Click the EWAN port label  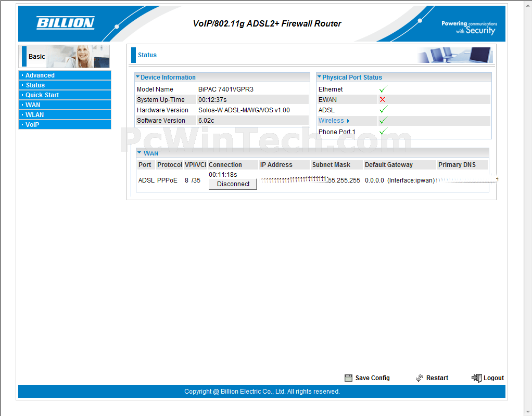(x=327, y=100)
